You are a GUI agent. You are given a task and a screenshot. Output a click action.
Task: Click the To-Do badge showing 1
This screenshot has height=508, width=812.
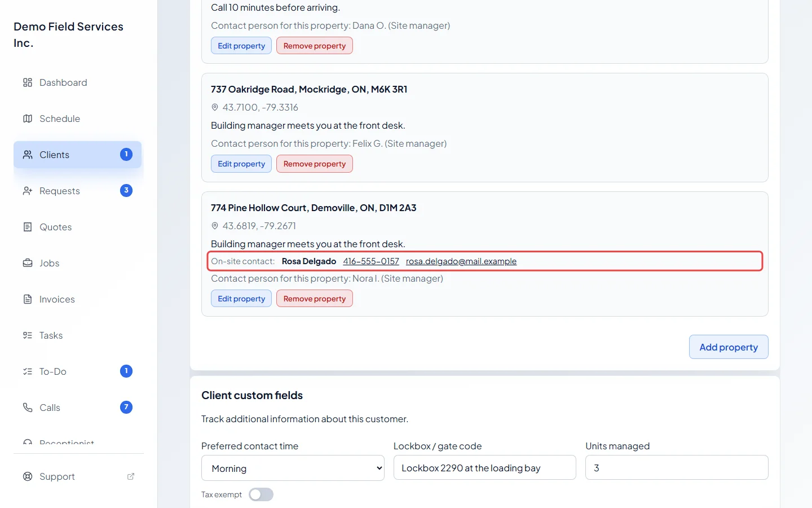[x=126, y=371]
